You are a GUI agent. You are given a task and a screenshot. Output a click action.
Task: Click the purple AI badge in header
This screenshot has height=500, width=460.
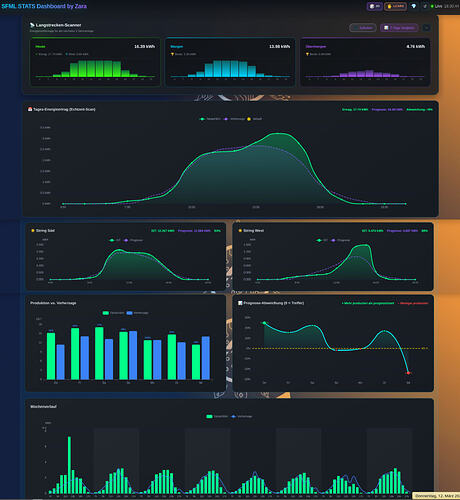tap(375, 6)
